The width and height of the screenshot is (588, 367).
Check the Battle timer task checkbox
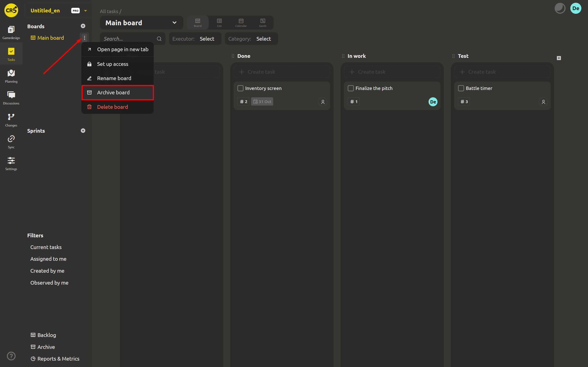click(x=461, y=88)
